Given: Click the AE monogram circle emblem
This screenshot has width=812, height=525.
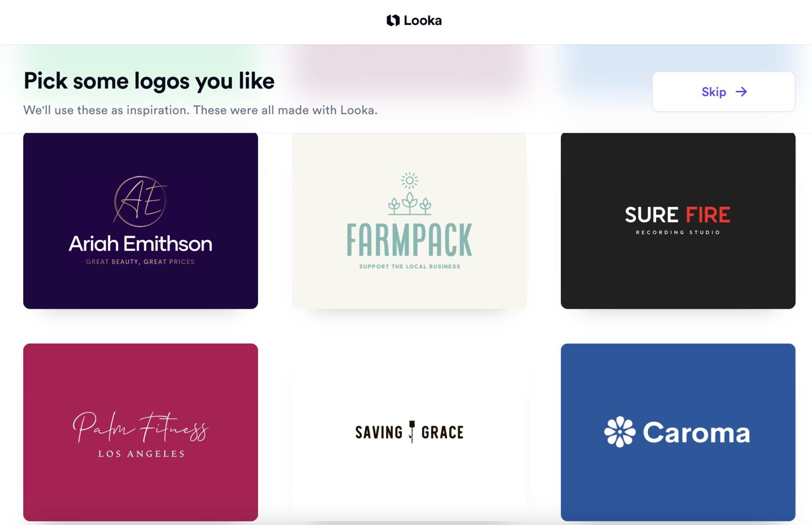Looking at the screenshot, I should coord(140,201).
